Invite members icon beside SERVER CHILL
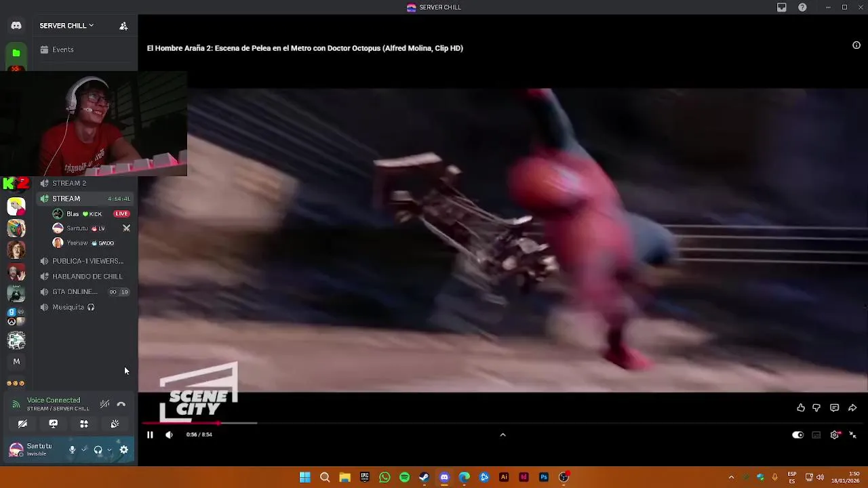 (x=123, y=26)
